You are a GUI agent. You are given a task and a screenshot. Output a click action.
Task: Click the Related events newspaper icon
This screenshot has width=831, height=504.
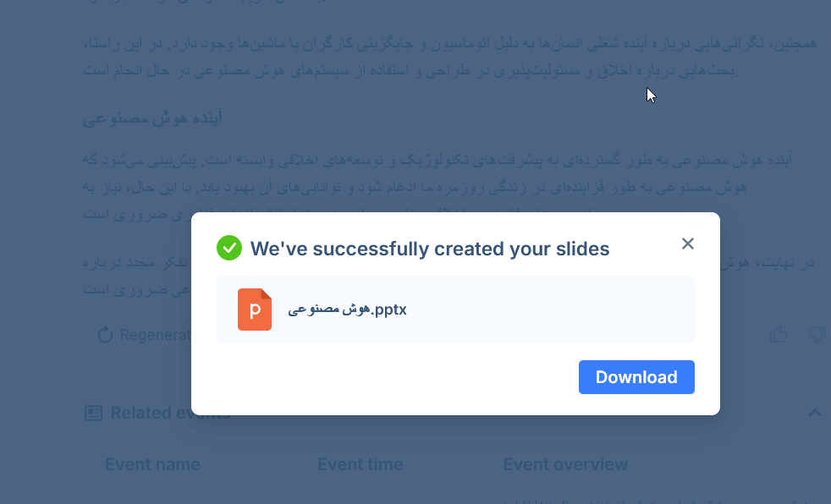click(x=94, y=413)
